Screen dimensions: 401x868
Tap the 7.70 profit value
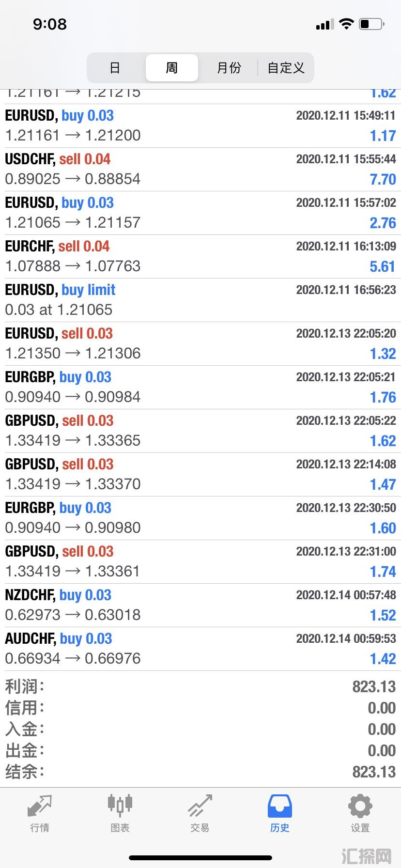point(383,179)
